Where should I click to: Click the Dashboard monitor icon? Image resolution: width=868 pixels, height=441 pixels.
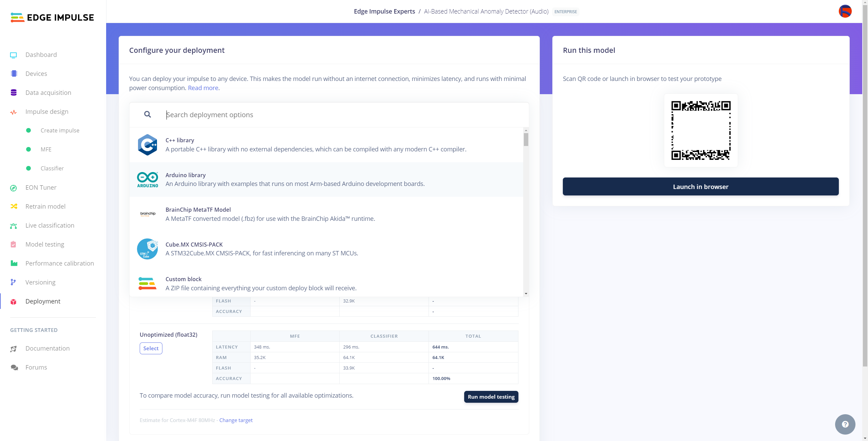(14, 55)
